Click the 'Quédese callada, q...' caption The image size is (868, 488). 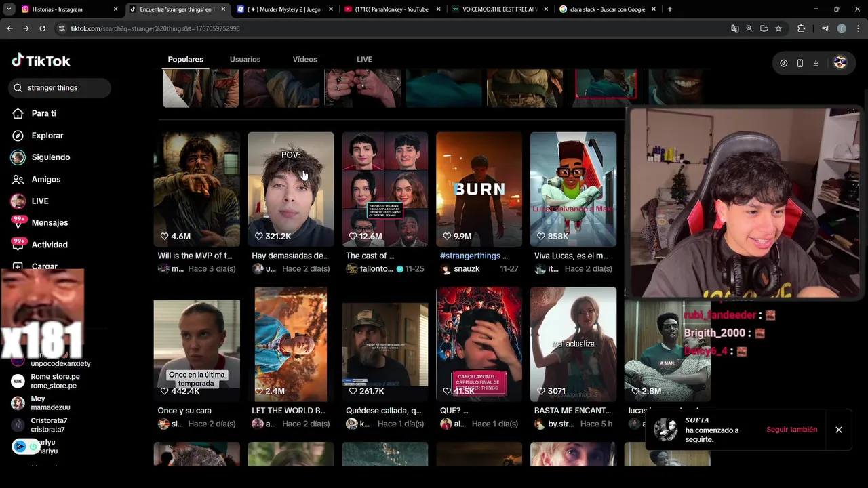(x=384, y=411)
